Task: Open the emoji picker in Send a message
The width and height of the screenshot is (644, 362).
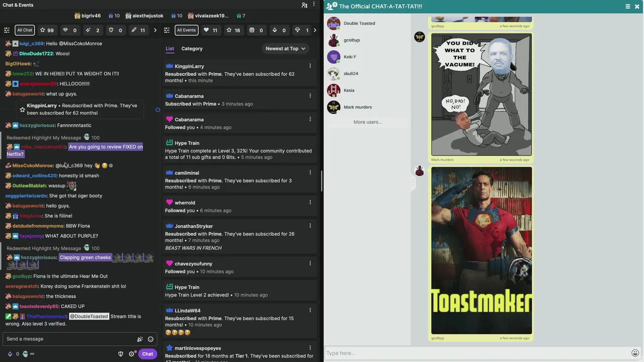Action: pyautogui.click(x=150, y=339)
